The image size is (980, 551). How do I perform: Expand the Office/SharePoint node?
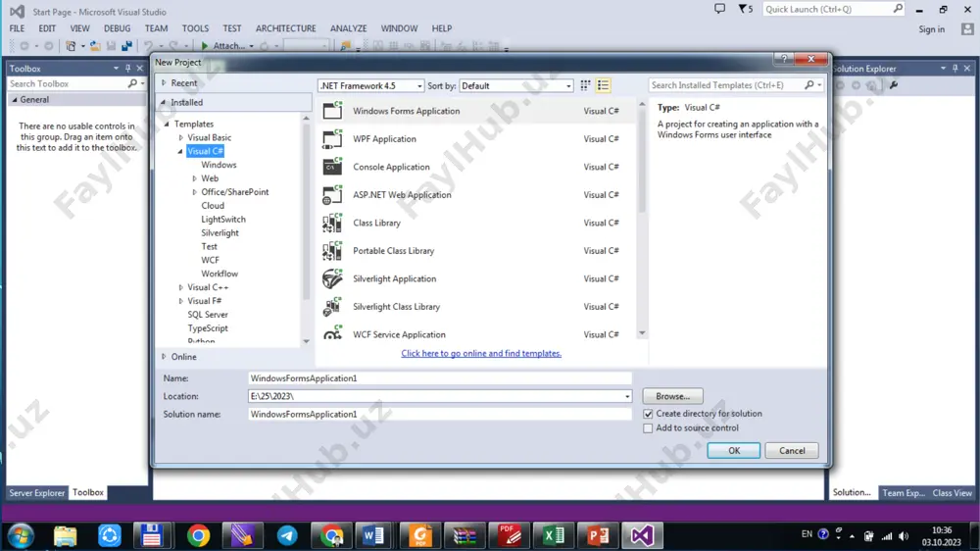pyautogui.click(x=194, y=192)
